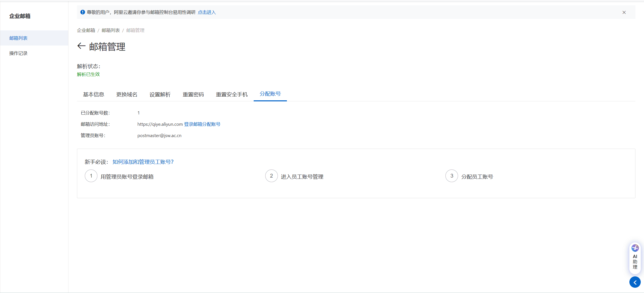This screenshot has width=644, height=293.
Task: Open the 如何添加和管理员工账号 guide link
Action: [x=143, y=162]
